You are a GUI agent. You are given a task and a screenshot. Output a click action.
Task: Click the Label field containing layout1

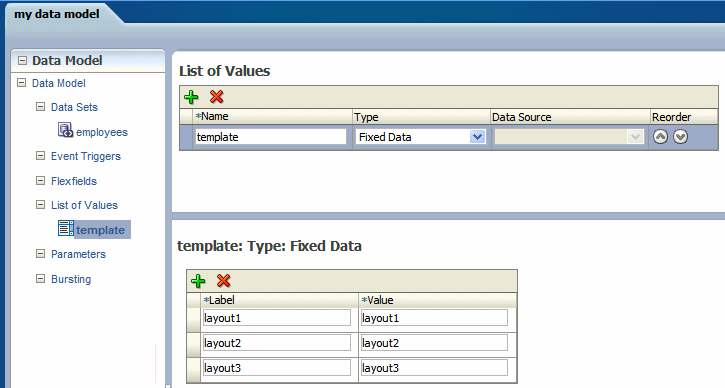point(276,318)
